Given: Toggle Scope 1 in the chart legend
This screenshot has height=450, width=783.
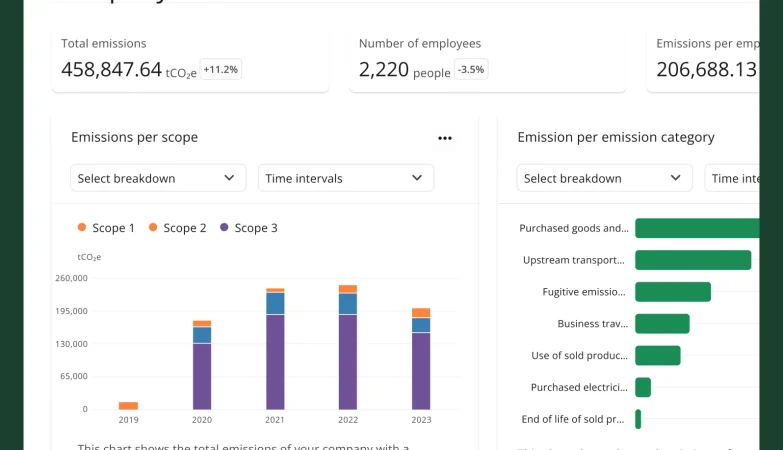Looking at the screenshot, I should point(106,228).
